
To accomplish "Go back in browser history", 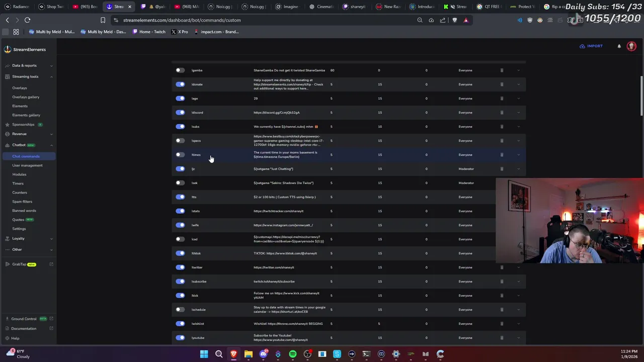I will click(x=7, y=20).
